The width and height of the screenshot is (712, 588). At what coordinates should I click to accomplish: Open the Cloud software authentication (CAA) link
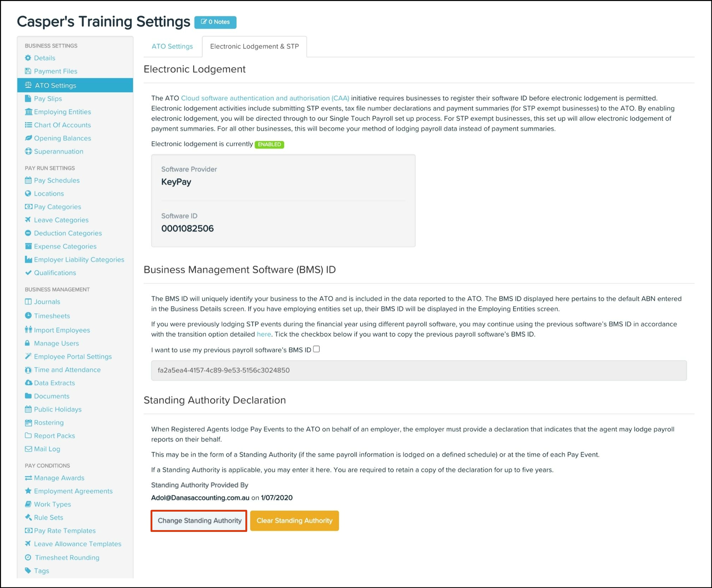265,98
